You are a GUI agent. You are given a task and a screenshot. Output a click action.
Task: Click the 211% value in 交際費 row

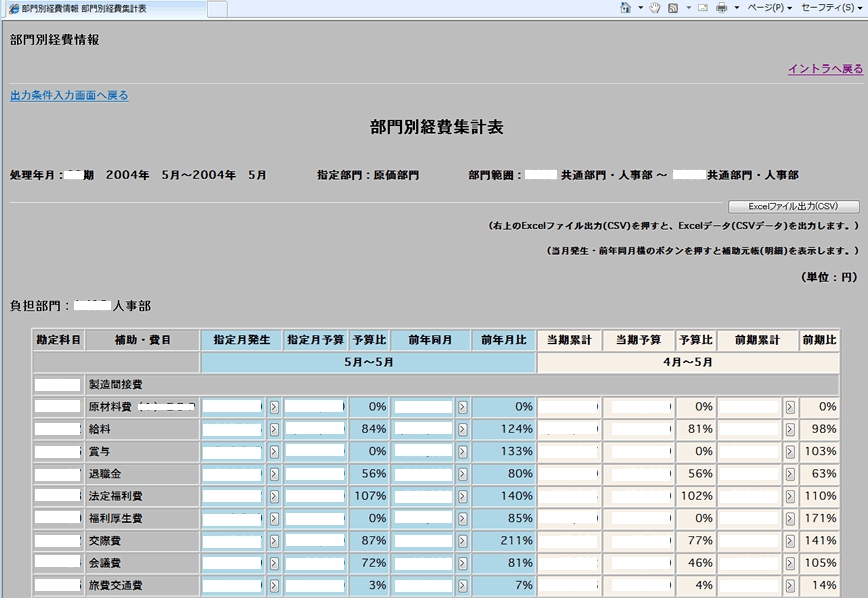point(517,541)
